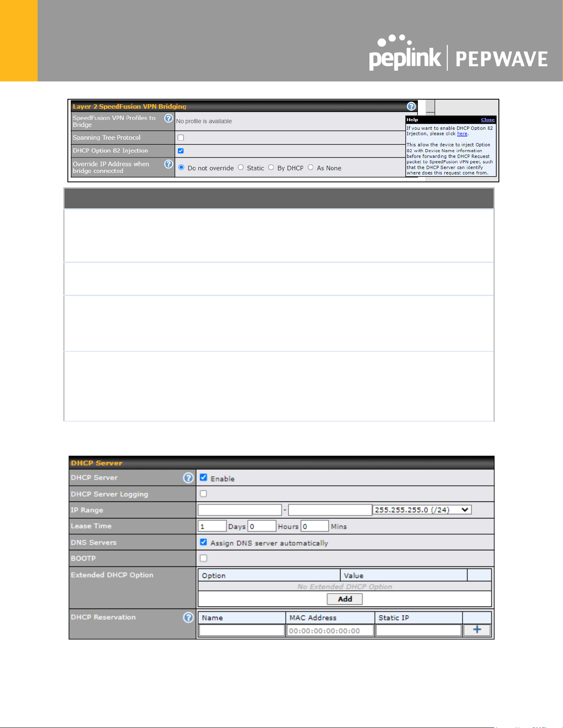
Task: Toggle DHCP Server Logging checkbox
Action: (204, 494)
